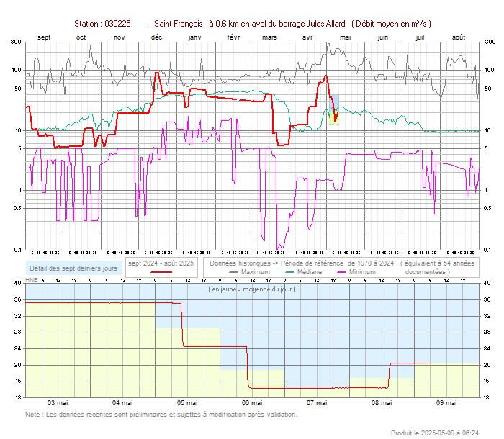This screenshot has height=439, width=504.
Task: Click the green Médiane line swatch
Action: (289, 272)
